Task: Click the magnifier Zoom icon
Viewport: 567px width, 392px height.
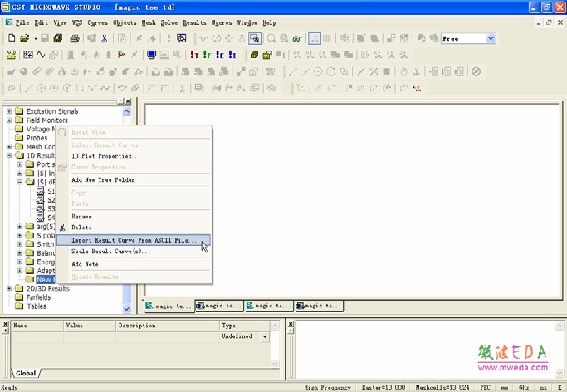Action: pos(271,38)
